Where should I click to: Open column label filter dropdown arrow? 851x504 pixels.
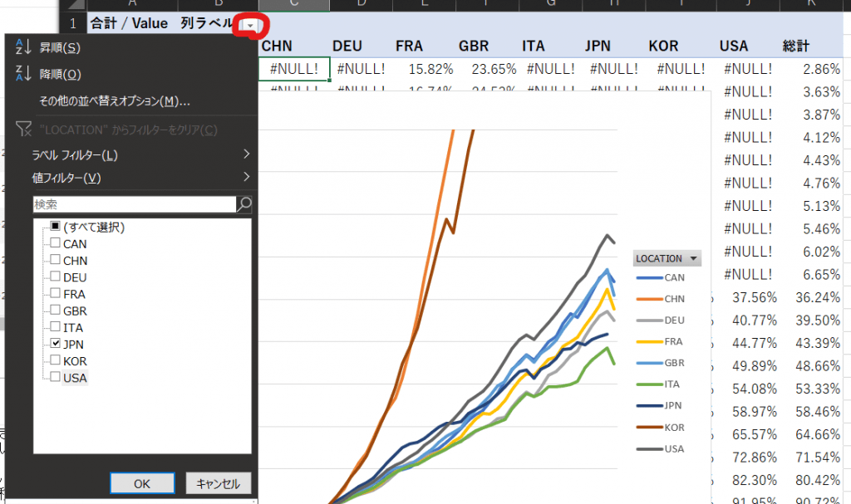coord(251,26)
